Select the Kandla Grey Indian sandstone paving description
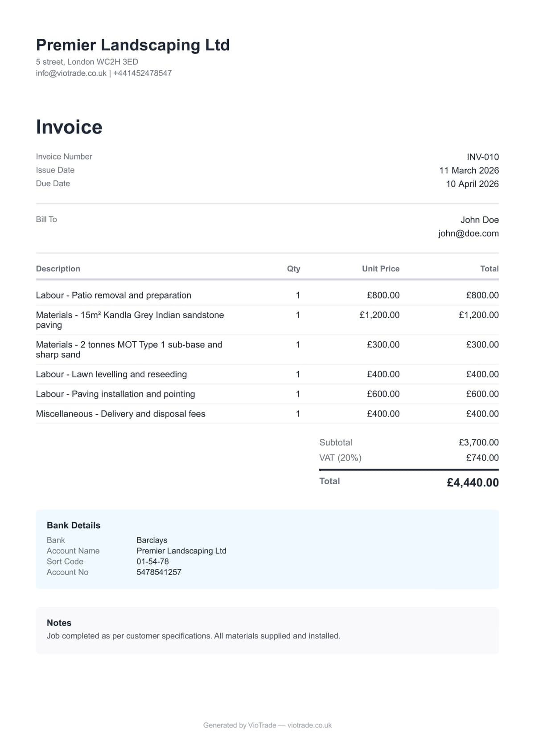 pos(130,320)
